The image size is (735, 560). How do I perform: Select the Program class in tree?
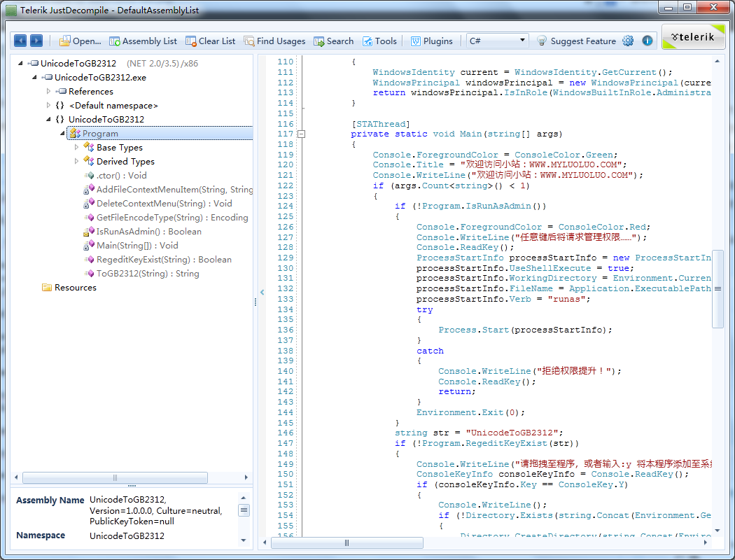(160, 134)
